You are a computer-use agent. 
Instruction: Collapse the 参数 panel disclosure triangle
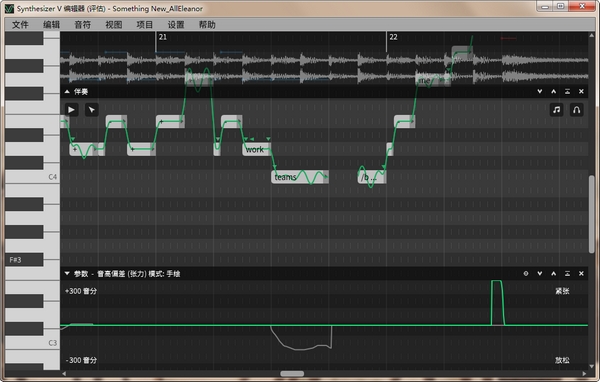(x=67, y=274)
